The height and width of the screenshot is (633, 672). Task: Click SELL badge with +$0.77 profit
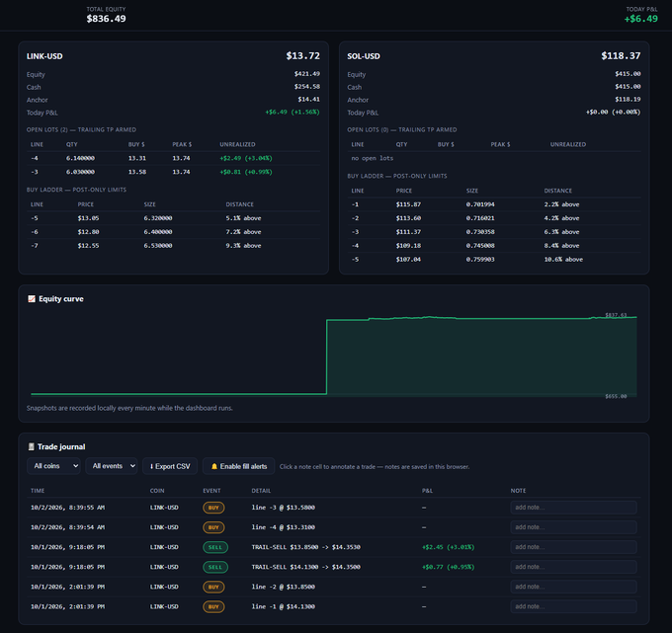click(x=215, y=567)
